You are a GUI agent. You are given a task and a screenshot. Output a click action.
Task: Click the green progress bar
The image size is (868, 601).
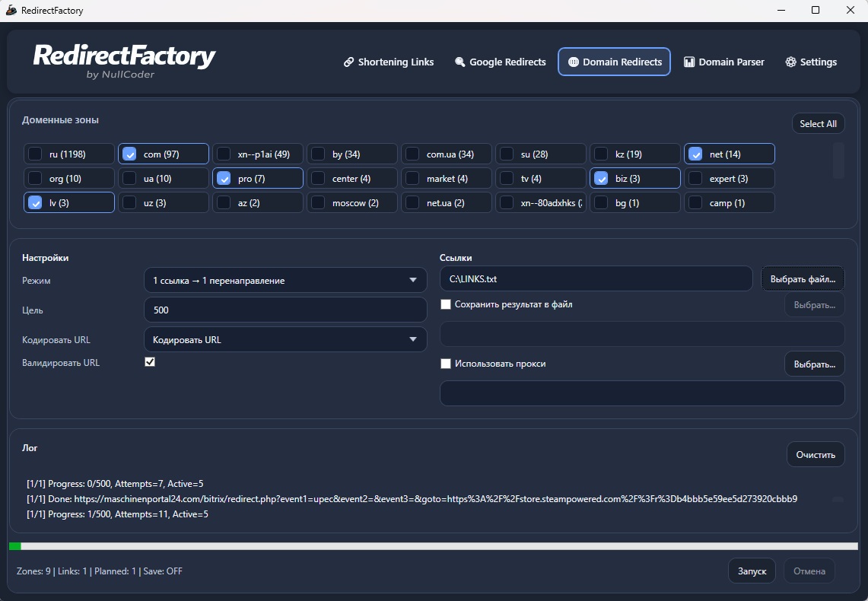(x=15, y=545)
